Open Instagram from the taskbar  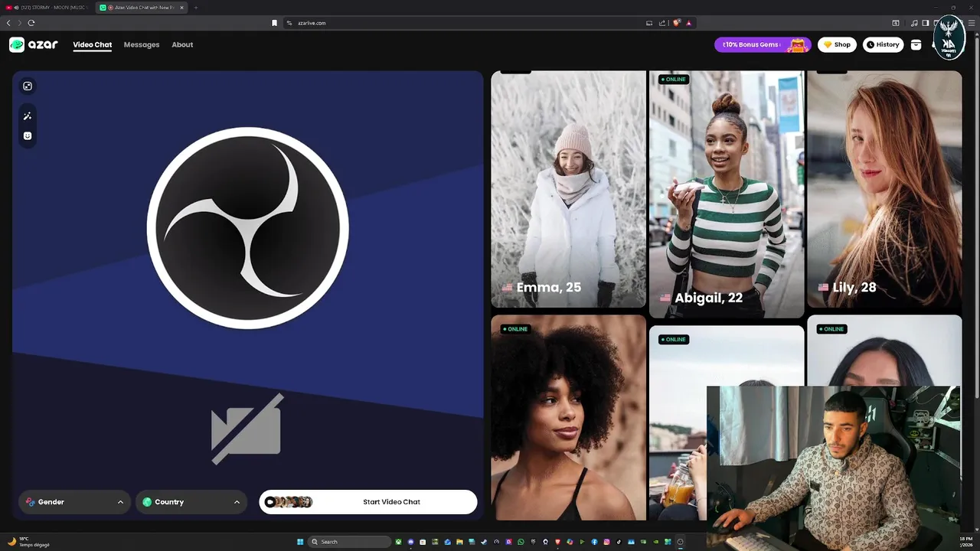pyautogui.click(x=606, y=542)
